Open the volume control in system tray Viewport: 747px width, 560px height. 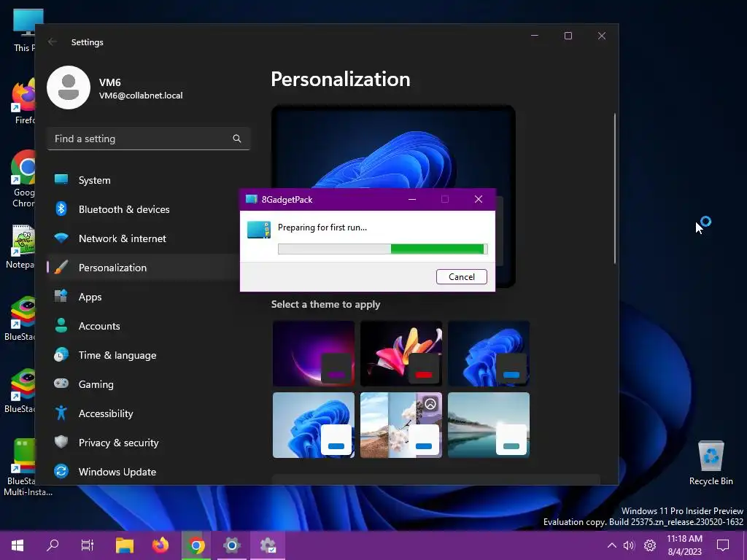pyautogui.click(x=629, y=545)
